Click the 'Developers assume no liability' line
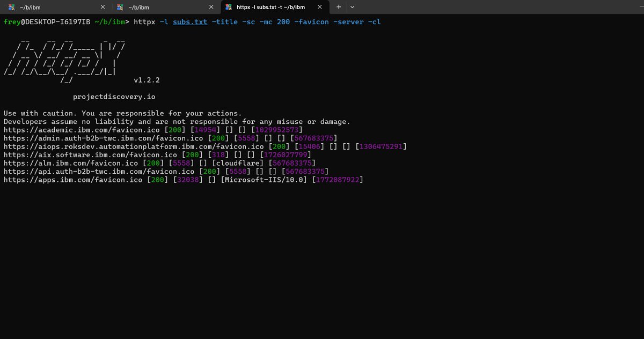 pos(177,122)
